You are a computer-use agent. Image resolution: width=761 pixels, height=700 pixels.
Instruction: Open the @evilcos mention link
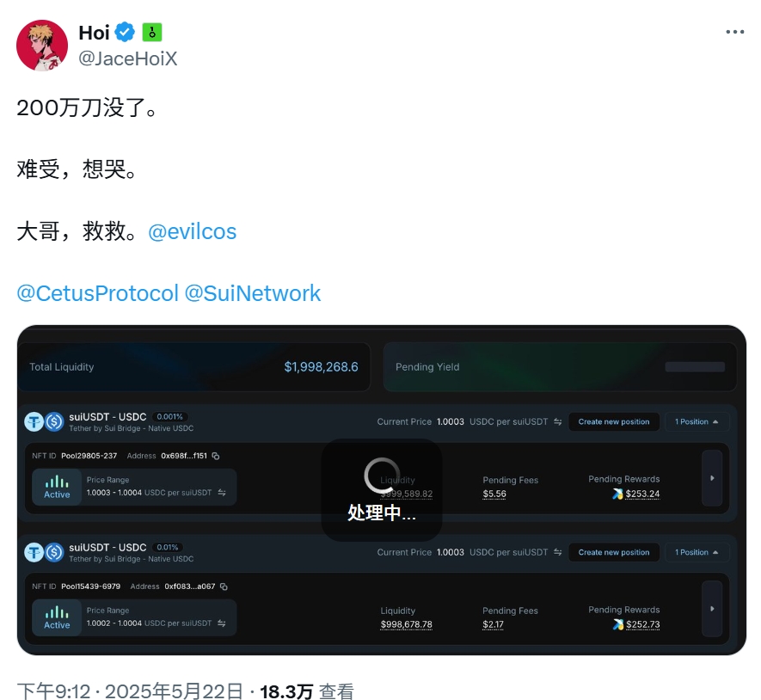coord(193,231)
